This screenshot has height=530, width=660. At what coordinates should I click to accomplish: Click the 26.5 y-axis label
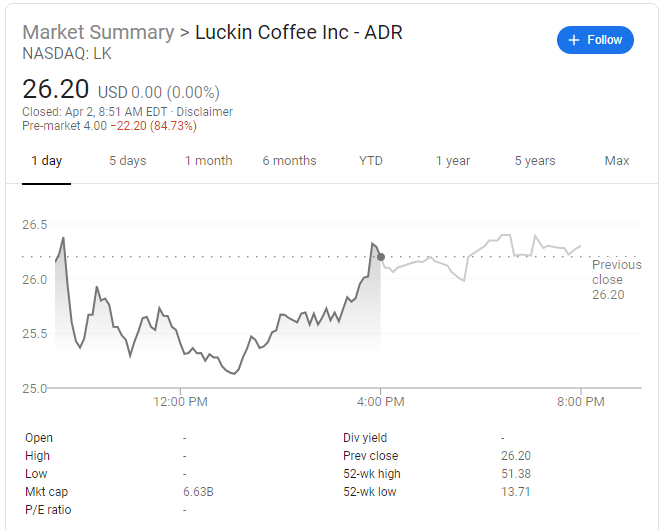35,225
